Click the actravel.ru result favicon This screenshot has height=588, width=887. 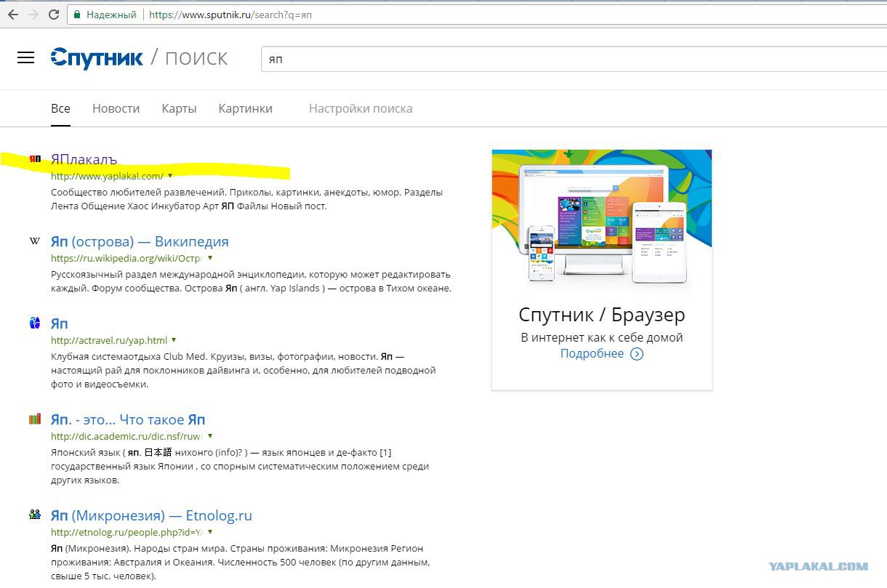pyautogui.click(x=34, y=323)
